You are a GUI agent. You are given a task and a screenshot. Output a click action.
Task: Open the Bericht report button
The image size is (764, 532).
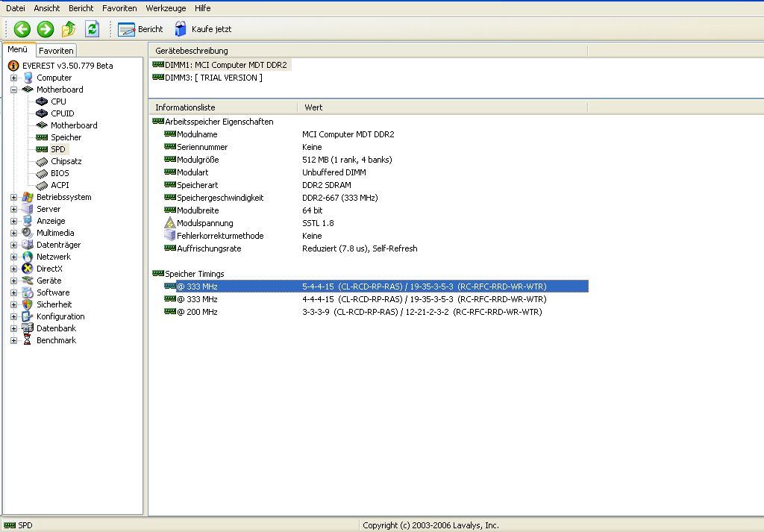click(140, 29)
